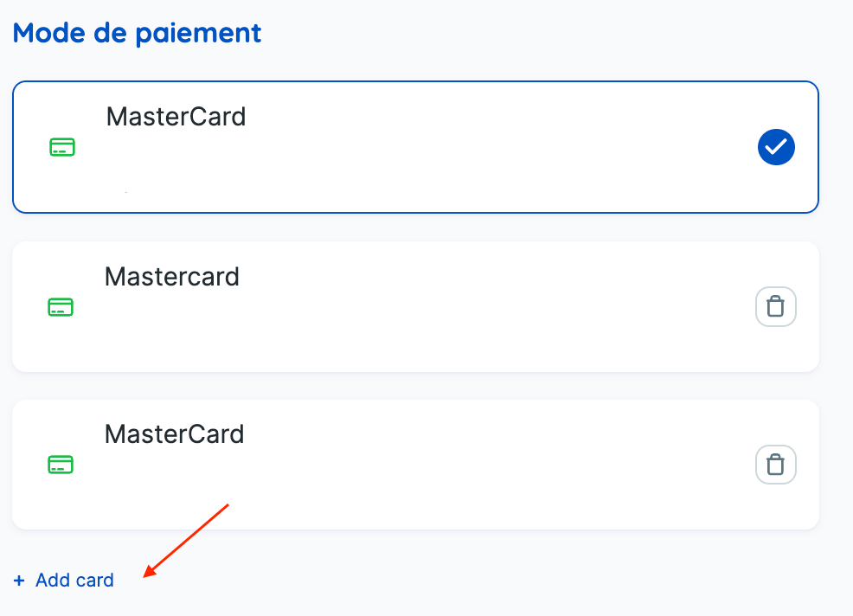Click the "Mode de paiement" heading
Screen dimensions: 853x616
pyautogui.click(x=137, y=34)
